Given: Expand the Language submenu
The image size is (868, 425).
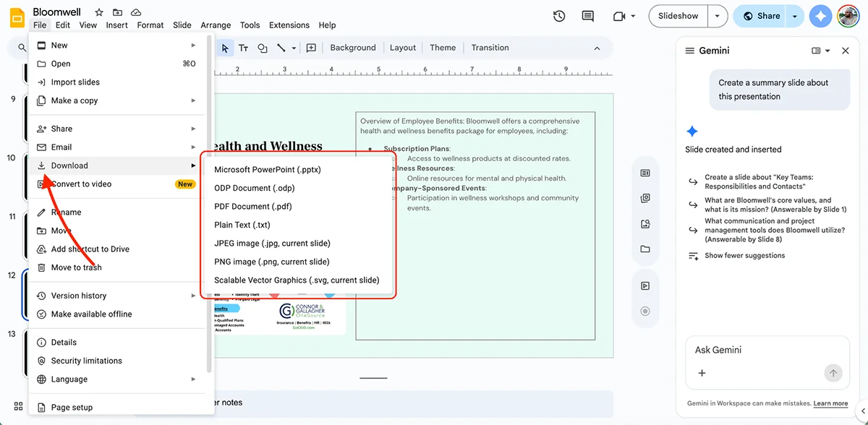Looking at the screenshot, I should [x=193, y=379].
